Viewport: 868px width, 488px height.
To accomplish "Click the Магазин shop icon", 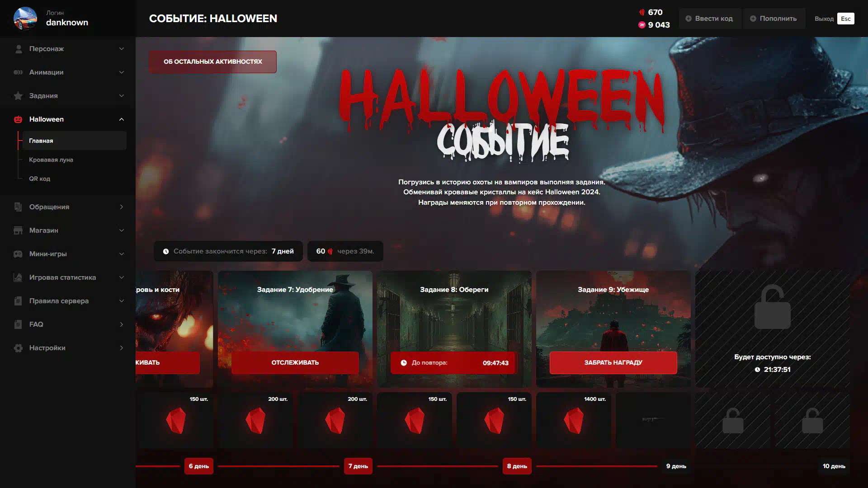I will tap(18, 230).
